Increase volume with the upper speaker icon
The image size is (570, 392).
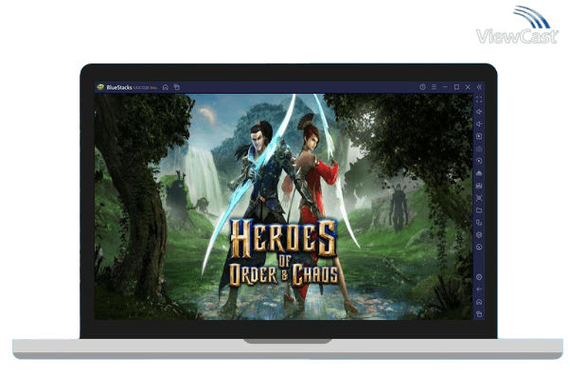click(479, 112)
